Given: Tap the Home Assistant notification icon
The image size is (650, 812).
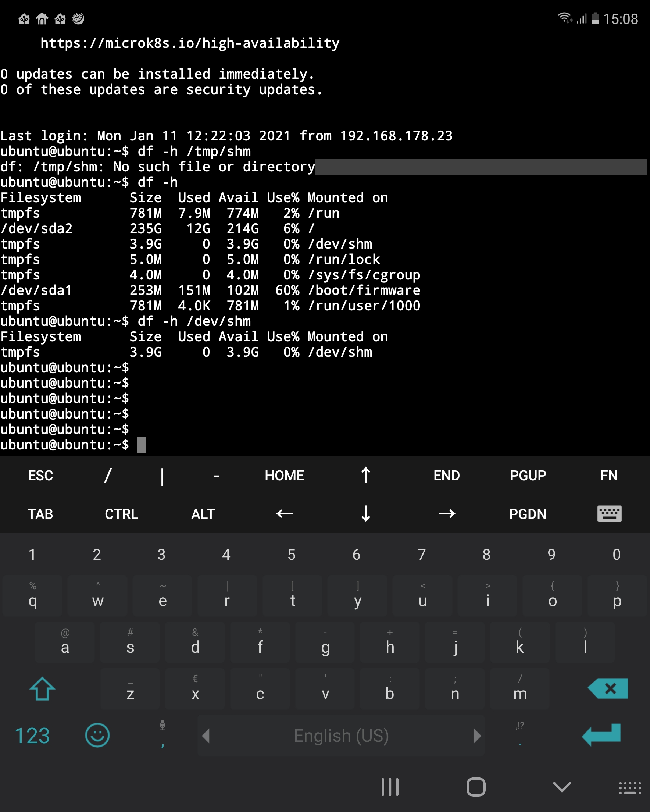Looking at the screenshot, I should tap(25, 18).
